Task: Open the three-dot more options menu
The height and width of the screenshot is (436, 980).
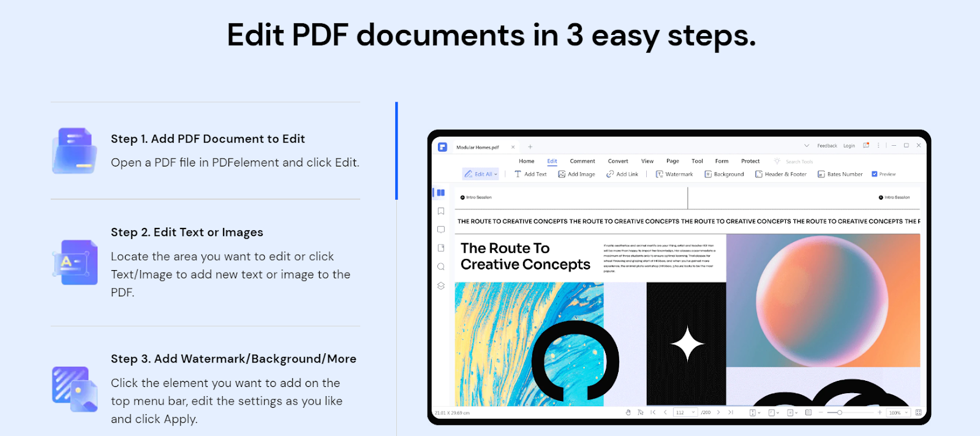Action: coord(878,146)
